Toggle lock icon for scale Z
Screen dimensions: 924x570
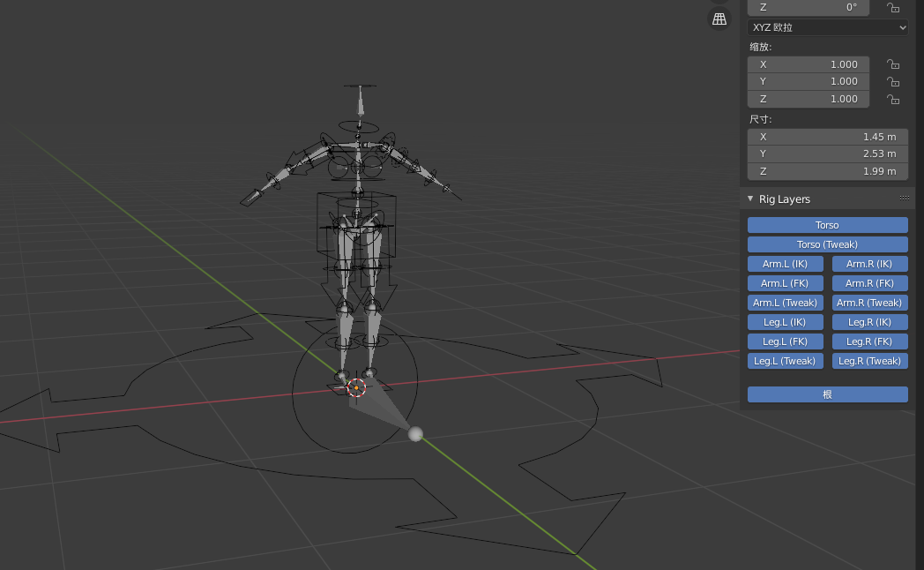[x=893, y=99]
